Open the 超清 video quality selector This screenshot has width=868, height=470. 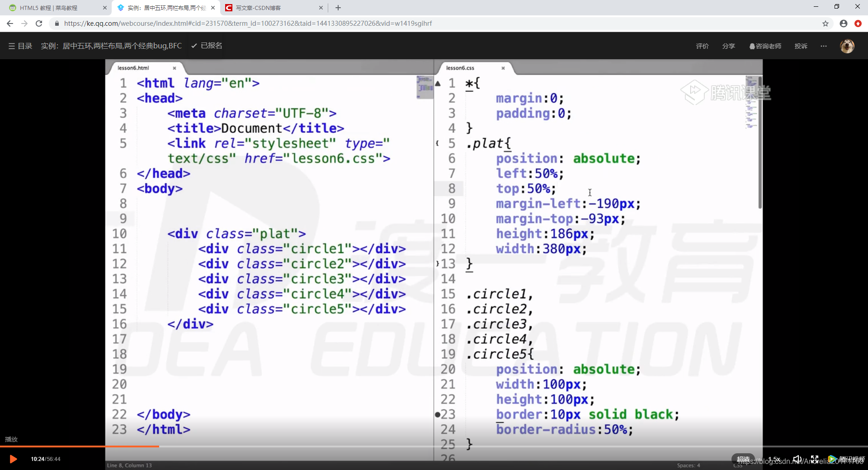point(743,459)
